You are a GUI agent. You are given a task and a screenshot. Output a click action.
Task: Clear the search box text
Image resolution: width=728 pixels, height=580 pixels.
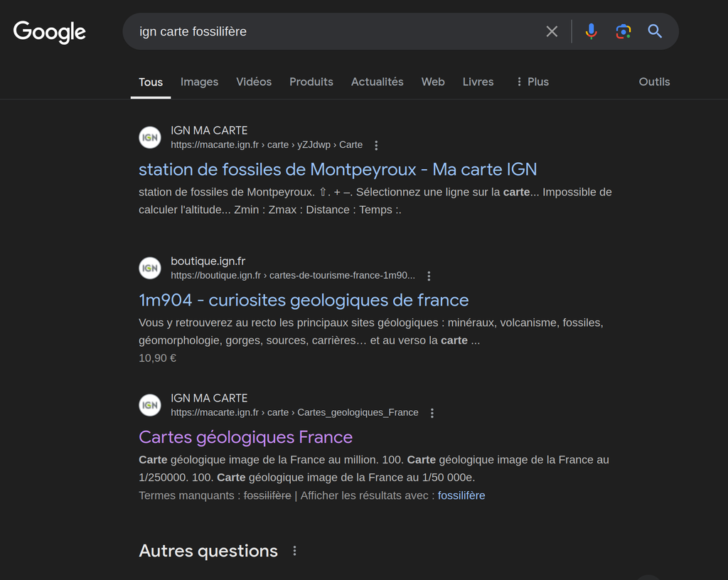(x=552, y=31)
